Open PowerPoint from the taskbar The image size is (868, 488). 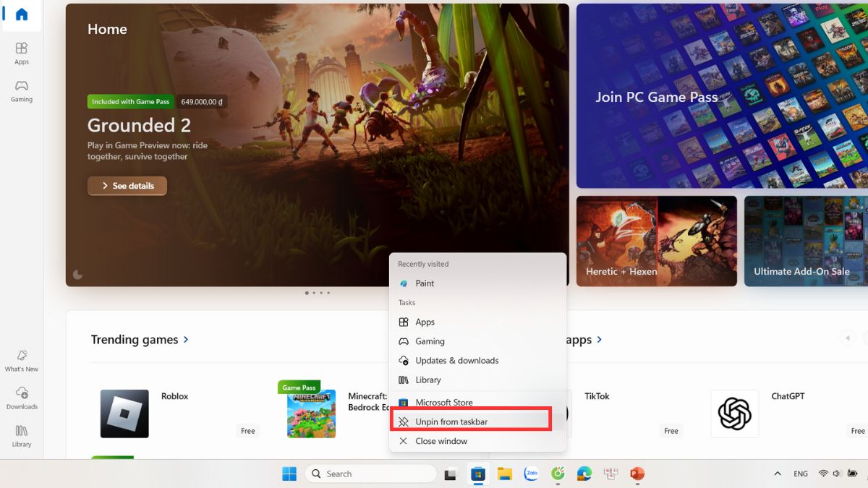[x=637, y=474]
